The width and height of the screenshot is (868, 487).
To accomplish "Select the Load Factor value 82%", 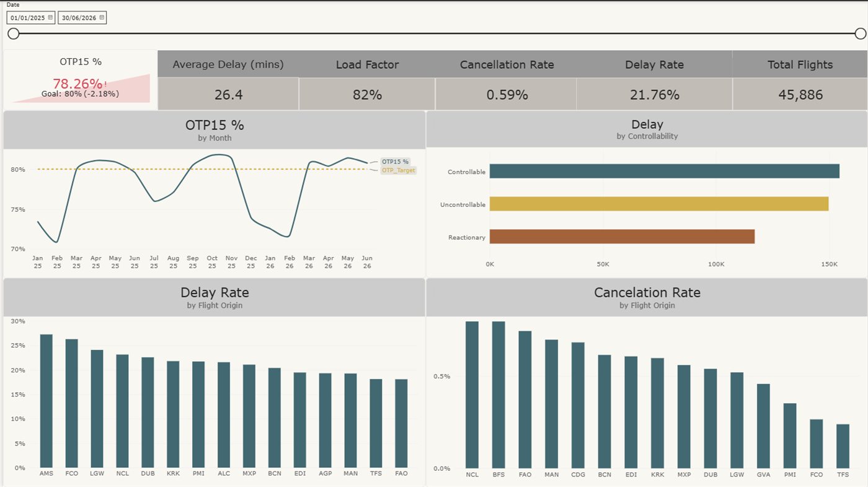I will (367, 95).
